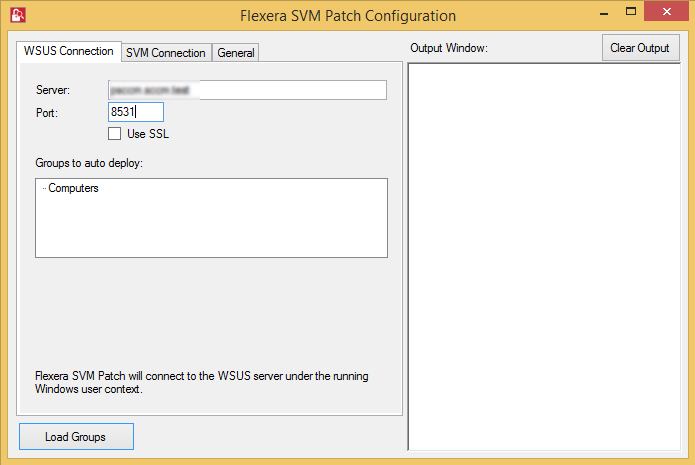Select the Computers group tree item
This screenshot has width=695, height=465.
point(73,188)
